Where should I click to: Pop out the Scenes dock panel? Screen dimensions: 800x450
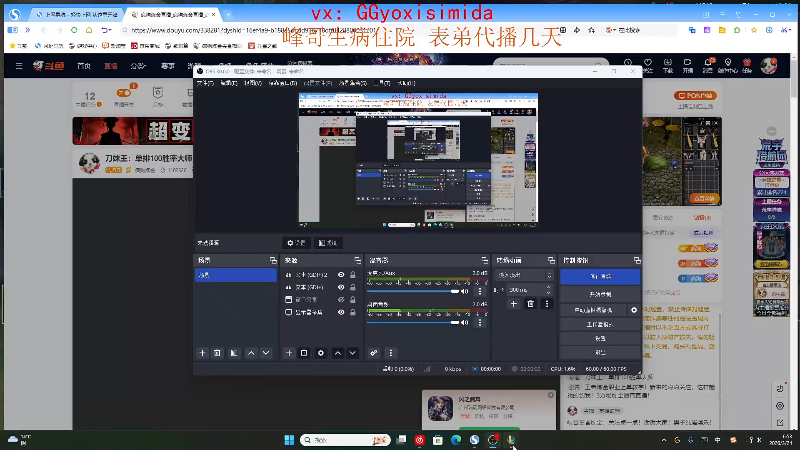point(273,260)
